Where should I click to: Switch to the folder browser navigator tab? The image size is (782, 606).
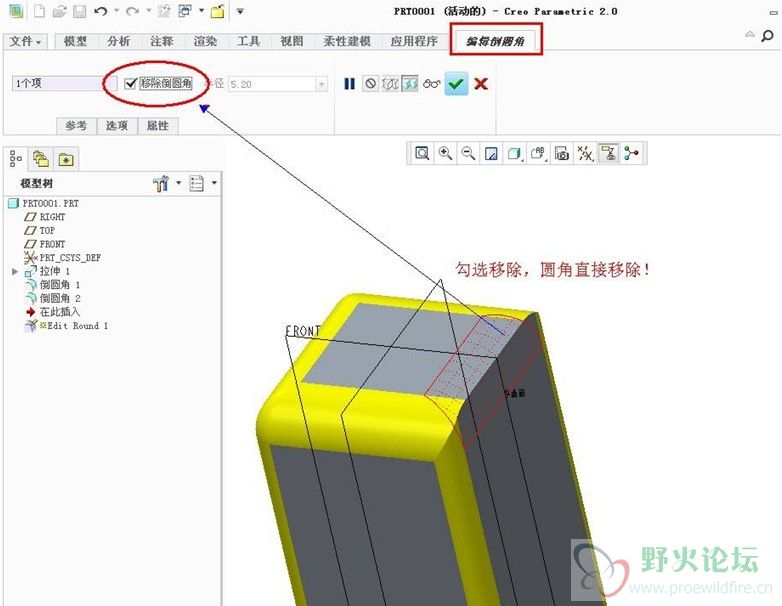pos(41,159)
